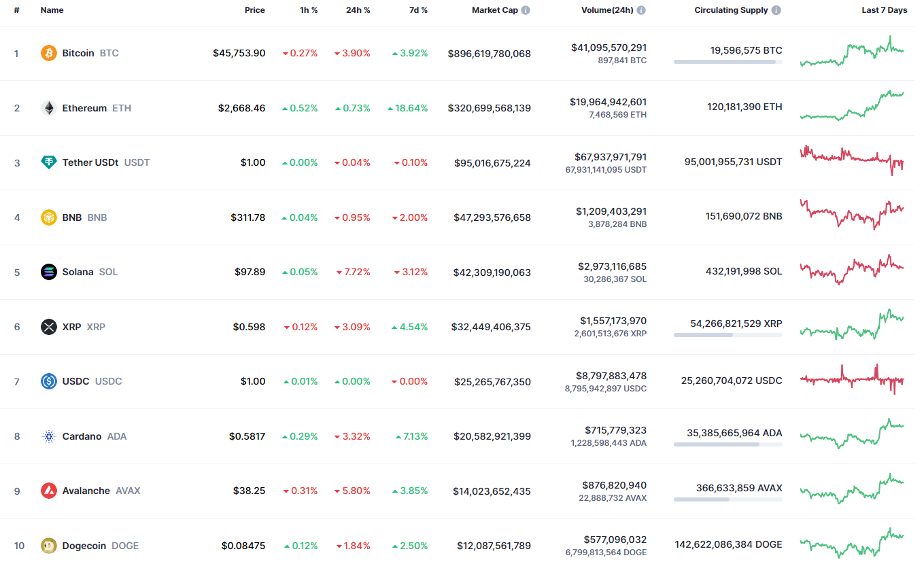Open the Cardano ADA coin page

click(82, 436)
